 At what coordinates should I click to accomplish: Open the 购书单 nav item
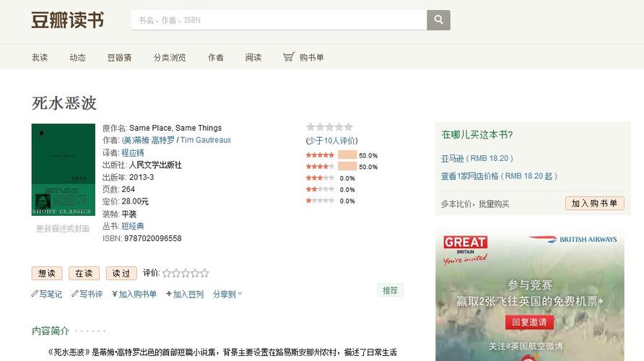(x=311, y=58)
